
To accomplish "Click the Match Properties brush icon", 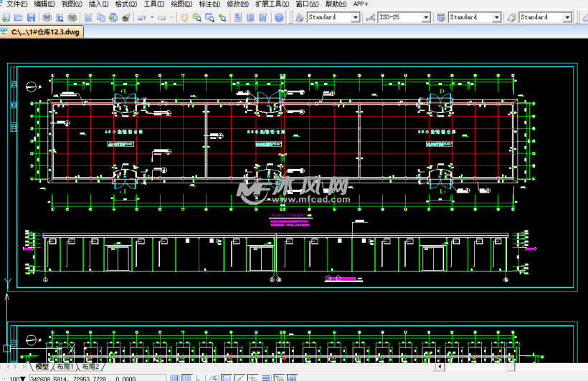I will tap(125, 17).
